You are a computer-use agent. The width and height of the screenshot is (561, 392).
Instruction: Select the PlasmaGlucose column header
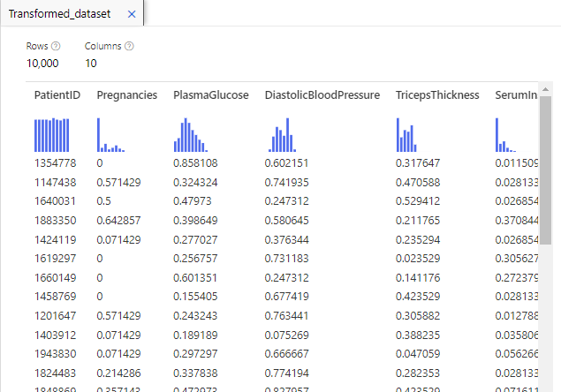210,95
